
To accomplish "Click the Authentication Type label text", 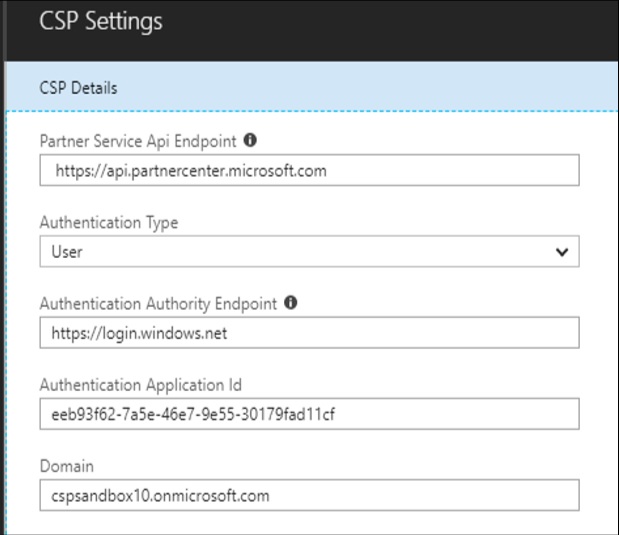I will 109,223.
